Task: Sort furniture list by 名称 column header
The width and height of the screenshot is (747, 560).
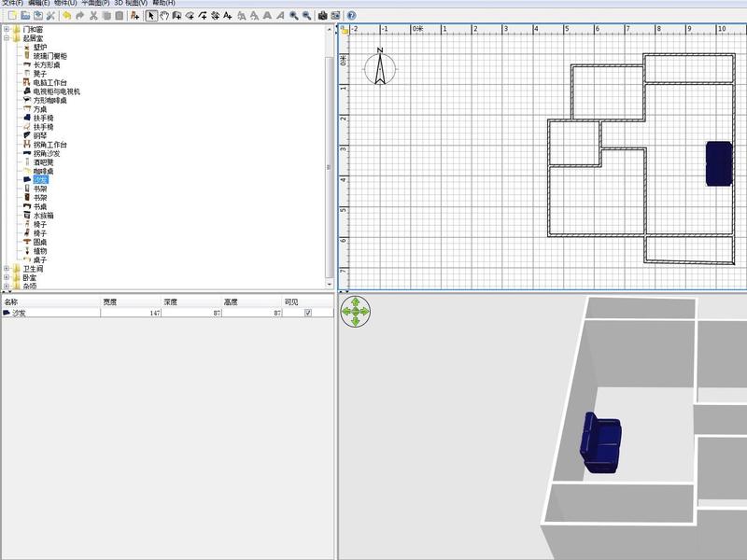Action: [51, 301]
